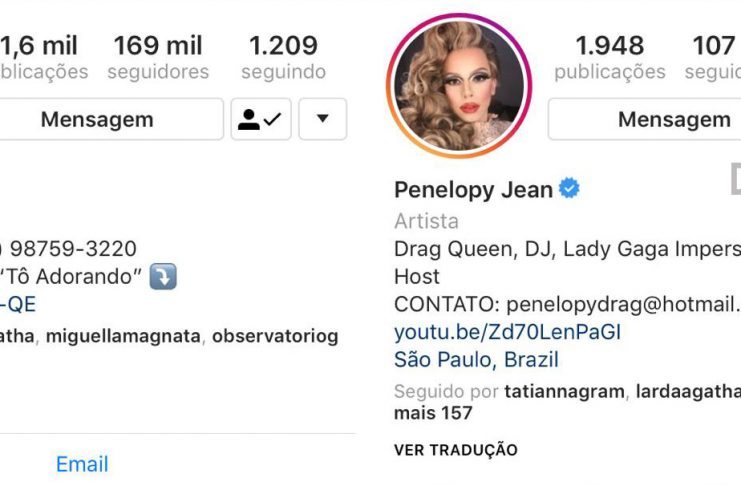Open the 1.948 publicações count
This screenshot has width=741, height=486.
click(x=610, y=57)
